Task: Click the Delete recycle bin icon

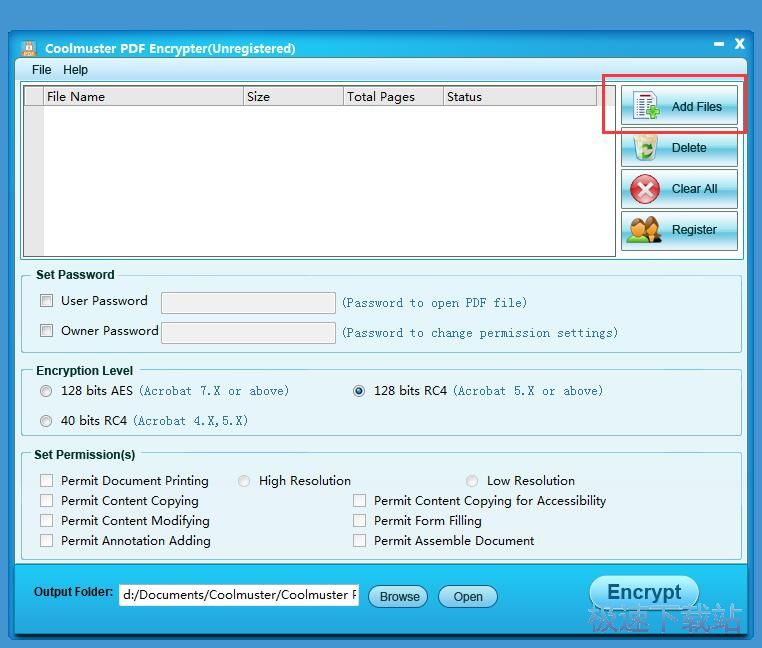Action: pyautogui.click(x=645, y=148)
